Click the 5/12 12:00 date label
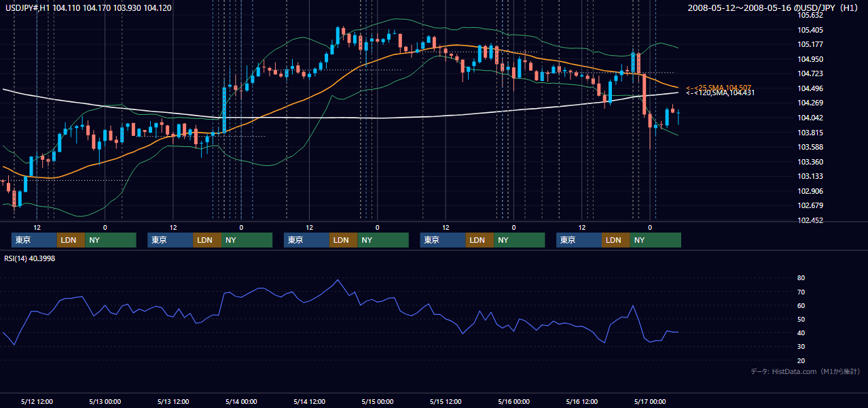 click(37, 401)
